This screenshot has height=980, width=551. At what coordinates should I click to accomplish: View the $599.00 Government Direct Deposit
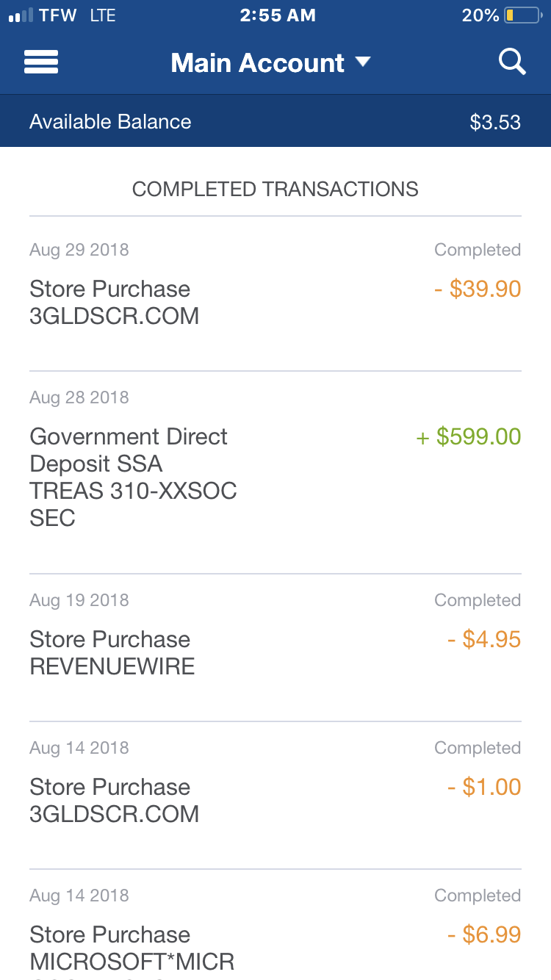(275, 472)
